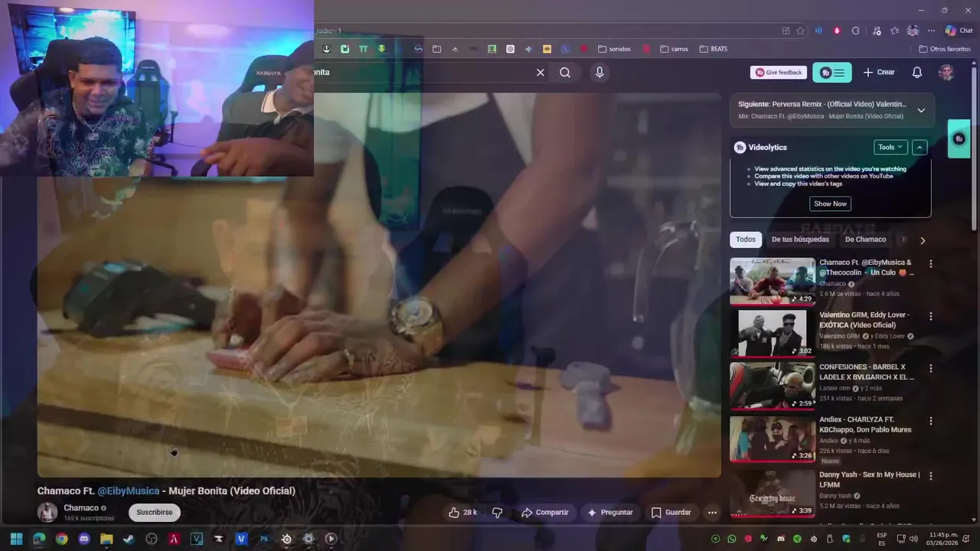The width and height of the screenshot is (980, 551).
Task: Open the Chamaco channel name link
Action: point(81,508)
